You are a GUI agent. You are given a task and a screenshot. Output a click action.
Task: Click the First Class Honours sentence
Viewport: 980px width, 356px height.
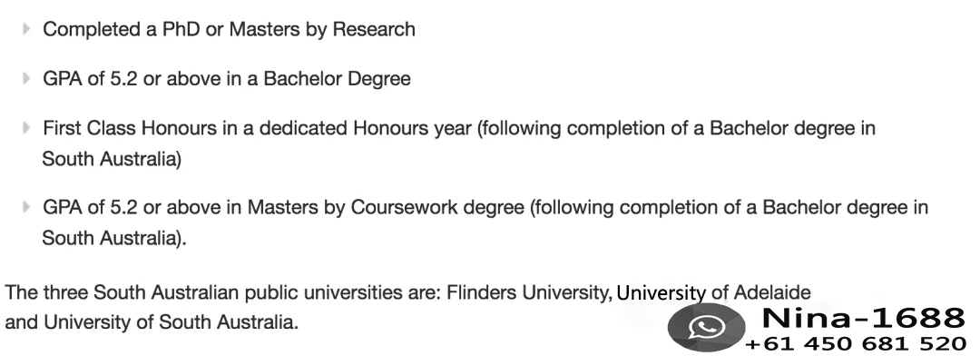click(459, 143)
